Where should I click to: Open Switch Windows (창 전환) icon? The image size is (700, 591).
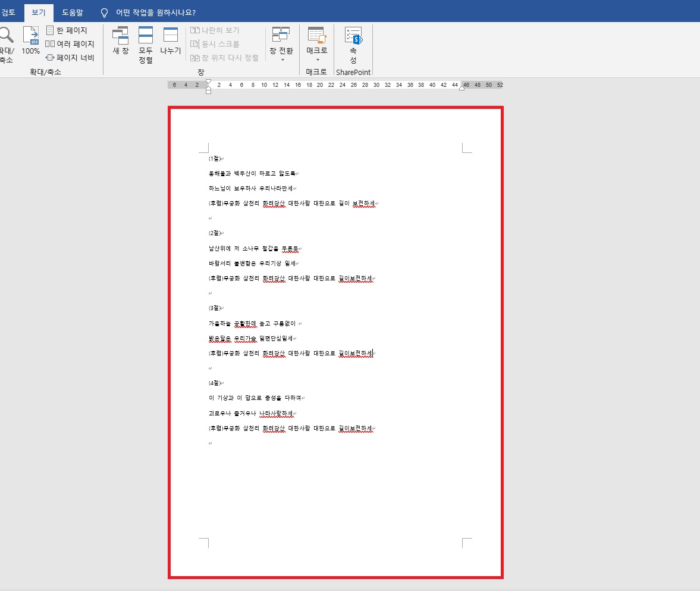point(281,36)
